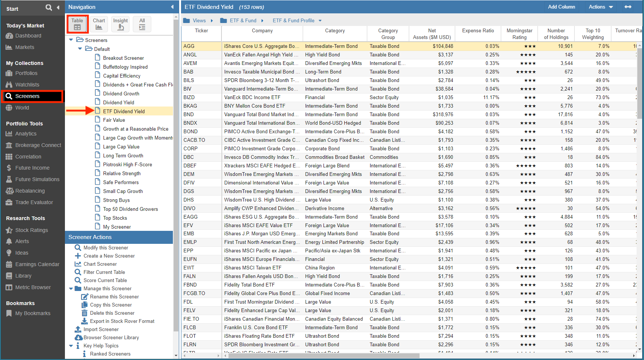This screenshot has width=644, height=360.
Task: Select the Dividend Growth screener
Action: tap(121, 94)
